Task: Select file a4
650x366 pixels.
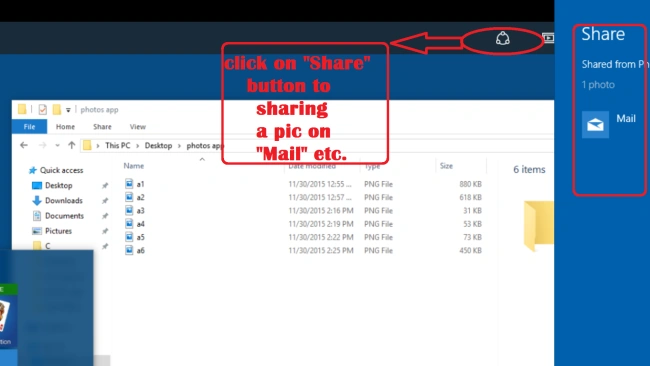Action: [x=141, y=224]
